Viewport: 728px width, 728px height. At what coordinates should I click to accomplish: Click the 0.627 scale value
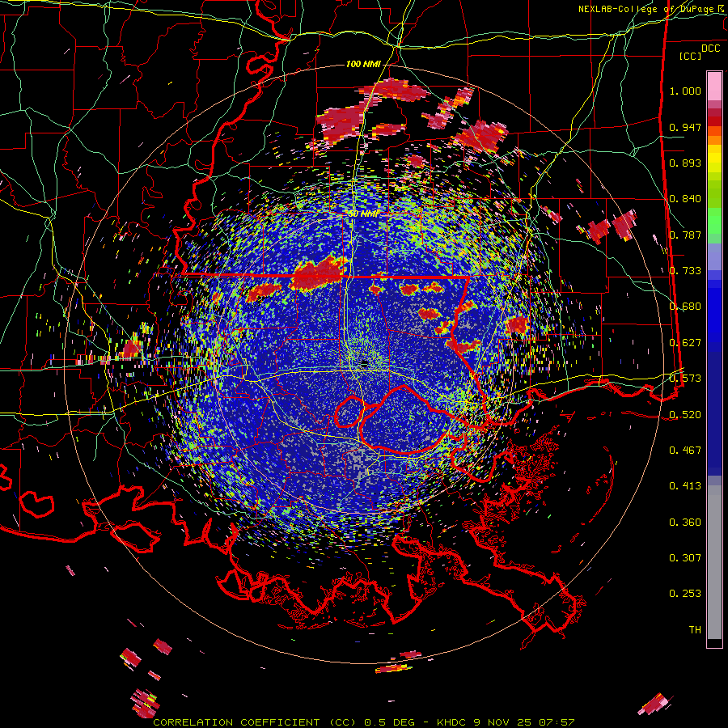685,343
